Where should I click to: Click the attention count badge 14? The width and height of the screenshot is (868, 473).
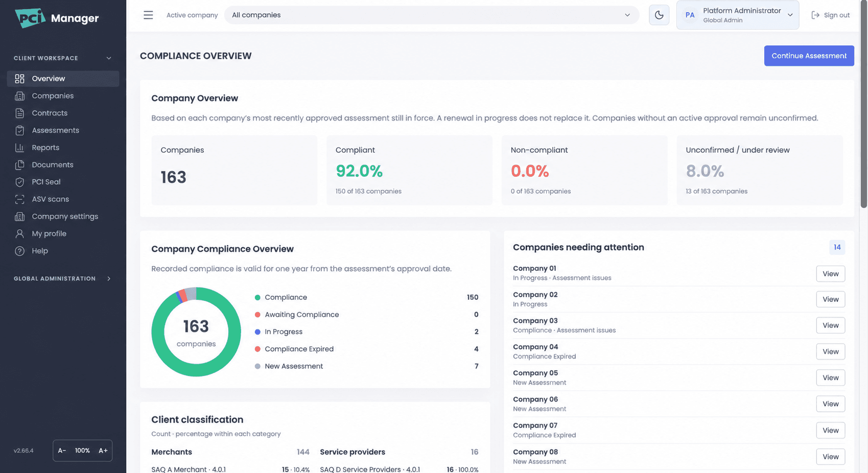pyautogui.click(x=837, y=247)
